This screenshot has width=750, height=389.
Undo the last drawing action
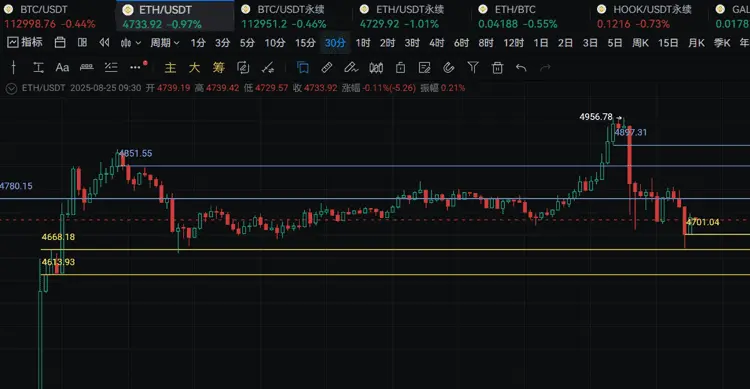click(x=521, y=67)
